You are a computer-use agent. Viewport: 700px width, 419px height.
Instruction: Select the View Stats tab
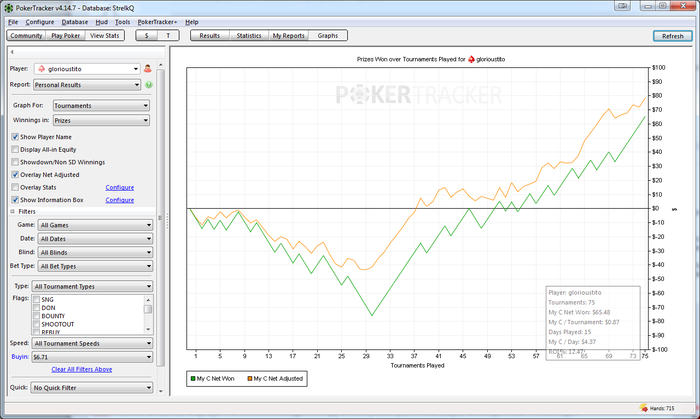coord(104,36)
